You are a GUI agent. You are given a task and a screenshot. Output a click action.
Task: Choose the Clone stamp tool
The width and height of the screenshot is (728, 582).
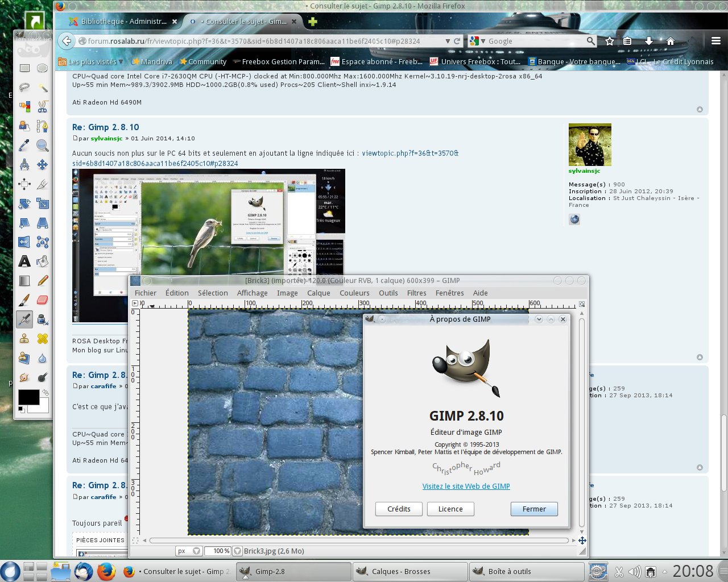coord(24,339)
